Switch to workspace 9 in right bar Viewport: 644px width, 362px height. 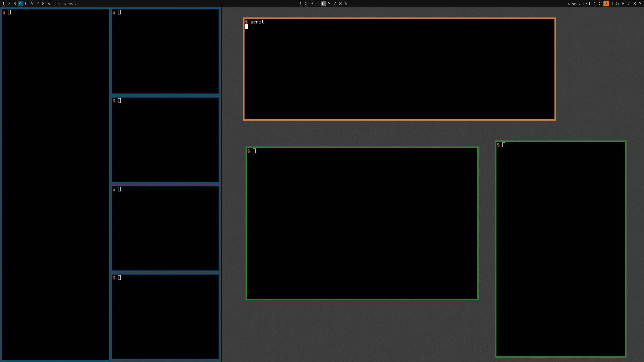point(640,4)
